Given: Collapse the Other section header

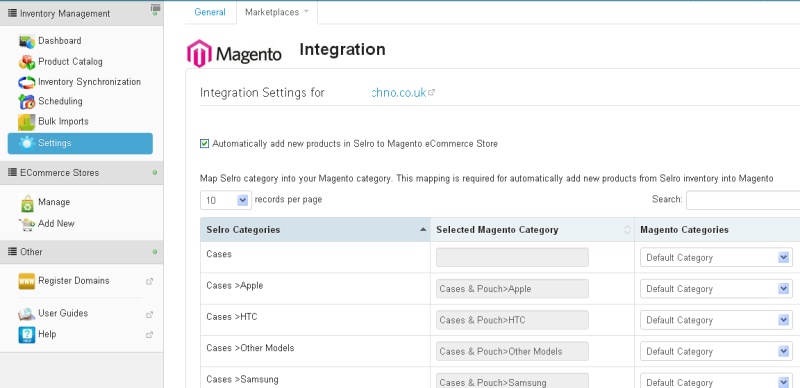Looking at the screenshot, I should (x=82, y=252).
